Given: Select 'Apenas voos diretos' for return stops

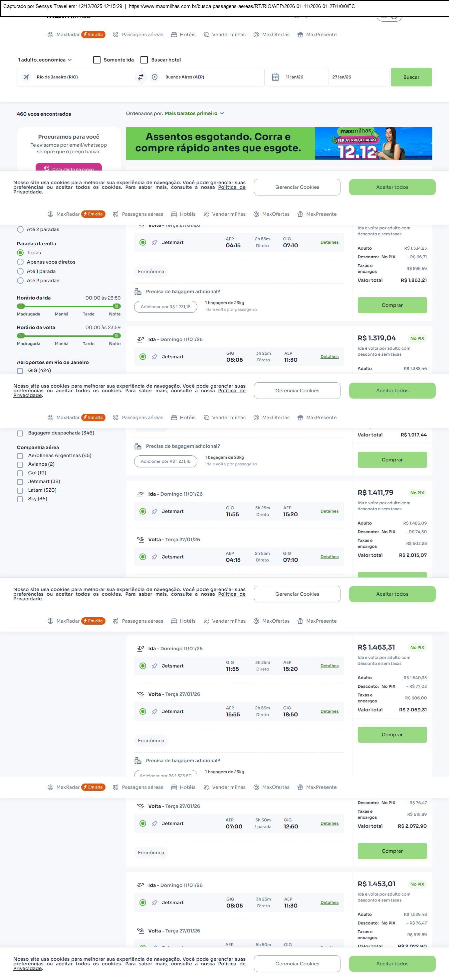Looking at the screenshot, I should coord(21,262).
